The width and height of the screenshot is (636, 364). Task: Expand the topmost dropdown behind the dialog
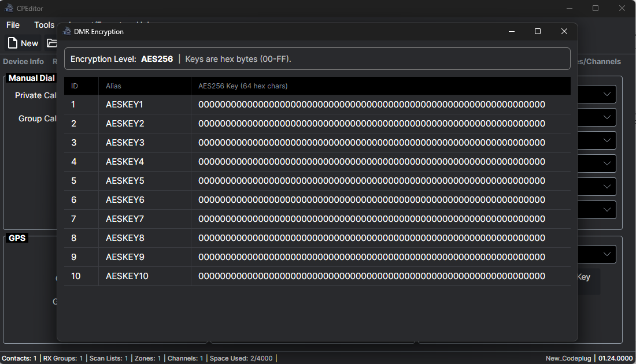[607, 94]
